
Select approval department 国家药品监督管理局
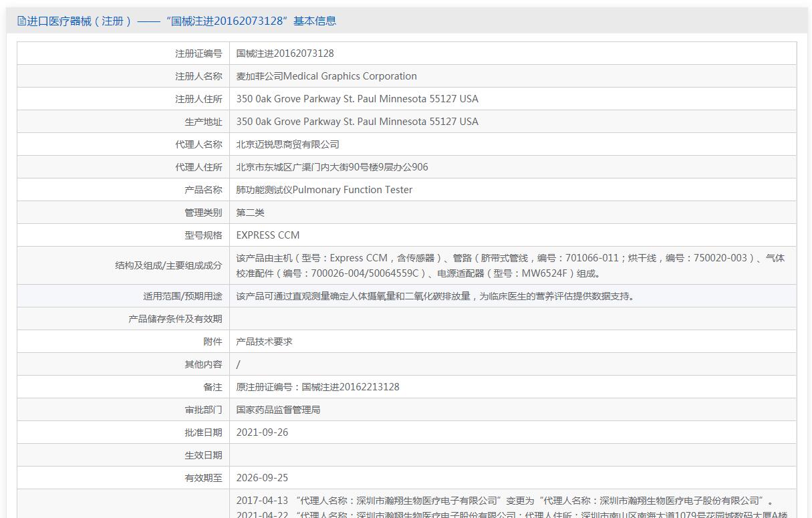[278, 410]
